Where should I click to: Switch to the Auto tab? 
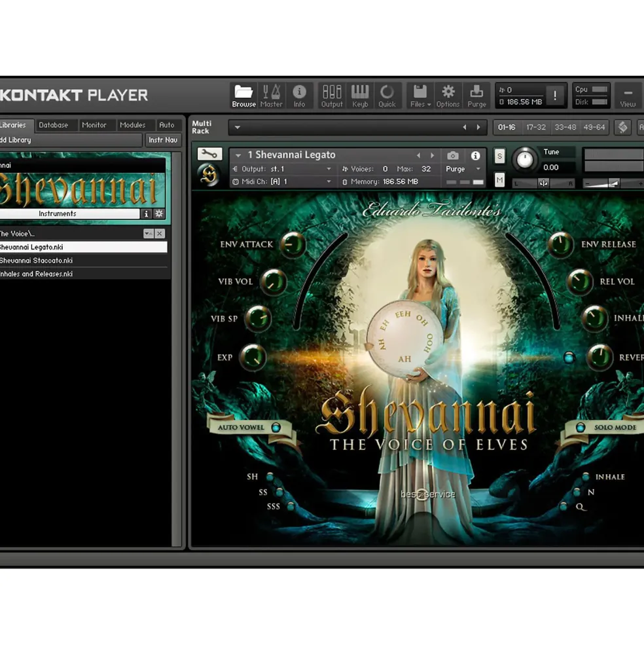click(166, 125)
